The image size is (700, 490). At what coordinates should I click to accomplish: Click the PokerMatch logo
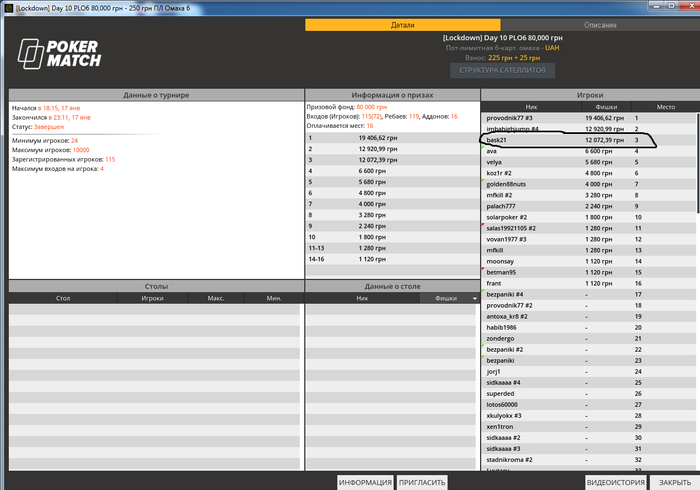point(59,54)
